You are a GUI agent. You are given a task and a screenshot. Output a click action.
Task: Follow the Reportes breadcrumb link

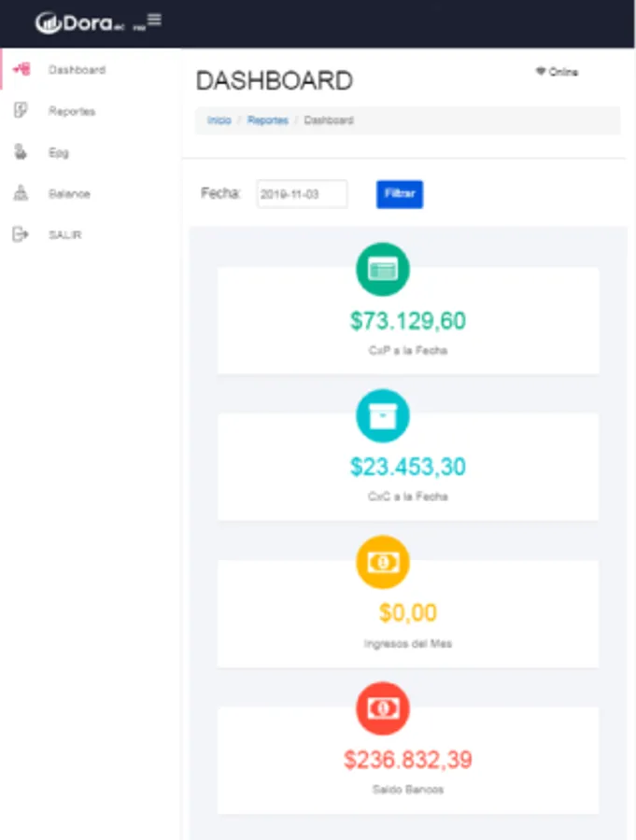[268, 120]
